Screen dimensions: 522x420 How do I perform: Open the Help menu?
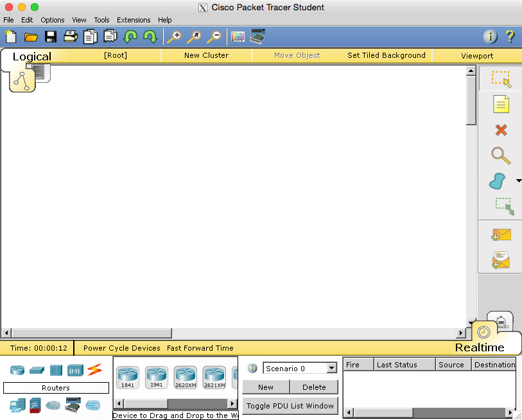coord(165,20)
